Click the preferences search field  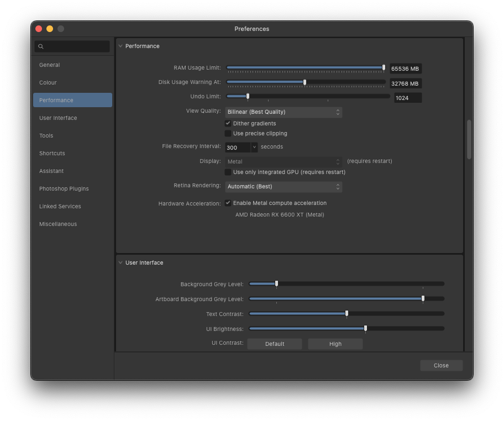pyautogui.click(x=72, y=46)
